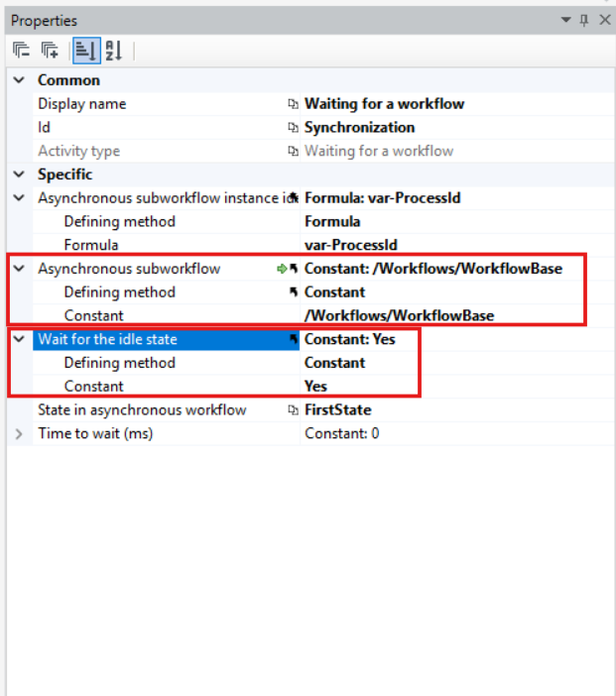Collapse Asynchronous subworkflow instance id row

(x=19, y=198)
